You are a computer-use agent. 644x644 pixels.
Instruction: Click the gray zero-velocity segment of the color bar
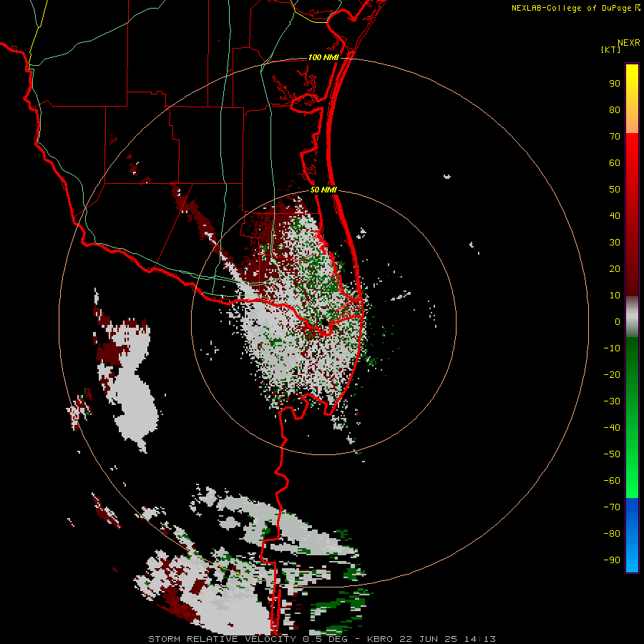pyautogui.click(x=632, y=317)
